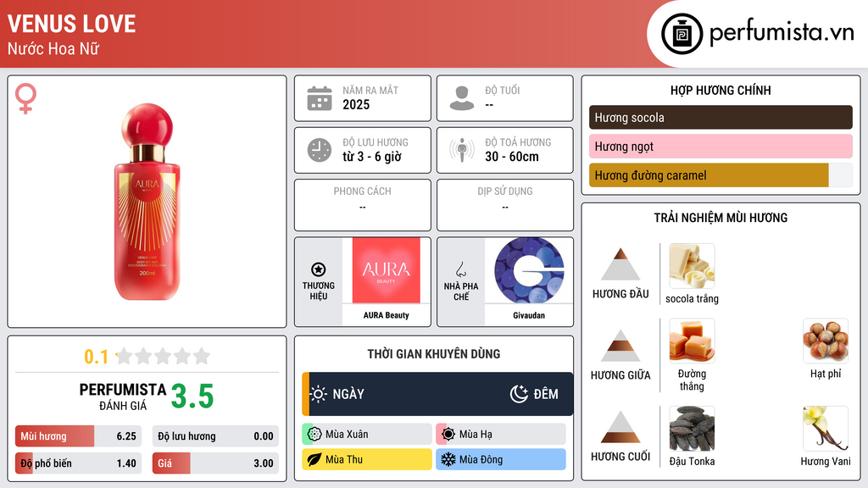Click the perfumista.vn site name
The width and height of the screenshot is (868, 488).
coord(782,33)
